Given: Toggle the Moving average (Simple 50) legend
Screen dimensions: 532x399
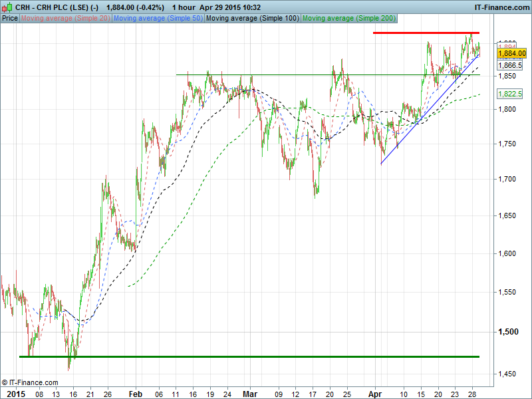Looking at the screenshot, I should point(158,19).
